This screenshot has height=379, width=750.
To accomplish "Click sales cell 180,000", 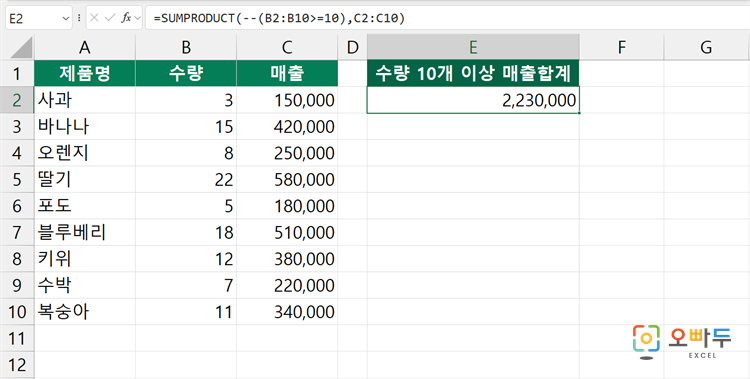I will (287, 206).
